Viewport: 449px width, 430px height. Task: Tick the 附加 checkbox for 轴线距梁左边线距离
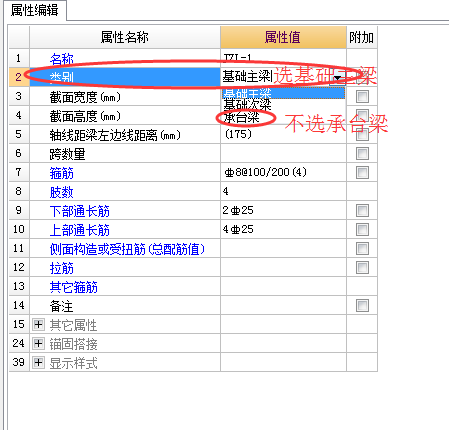[362, 135]
